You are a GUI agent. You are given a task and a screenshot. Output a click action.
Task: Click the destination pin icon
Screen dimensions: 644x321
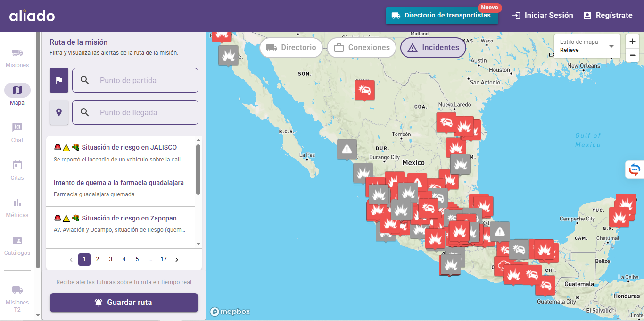(x=59, y=112)
